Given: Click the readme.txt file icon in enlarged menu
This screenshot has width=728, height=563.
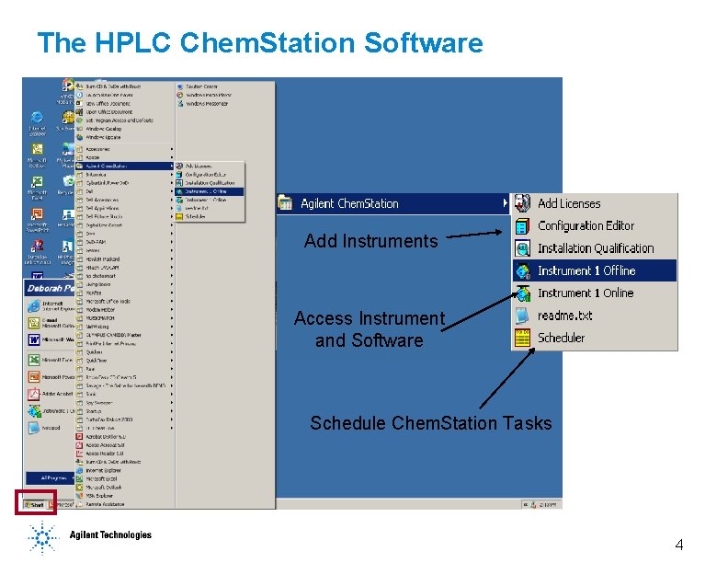Looking at the screenshot, I should pyautogui.click(x=522, y=316).
